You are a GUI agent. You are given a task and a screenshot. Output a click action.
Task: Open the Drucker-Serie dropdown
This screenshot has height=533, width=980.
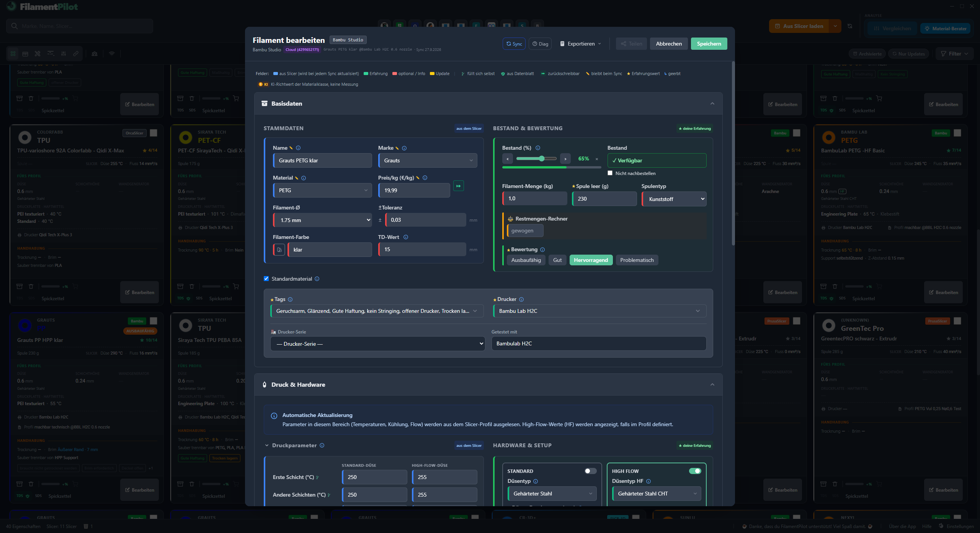[x=377, y=344]
